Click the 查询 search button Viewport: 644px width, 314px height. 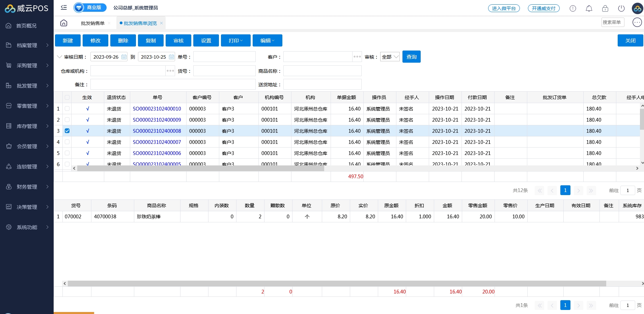[x=411, y=57]
